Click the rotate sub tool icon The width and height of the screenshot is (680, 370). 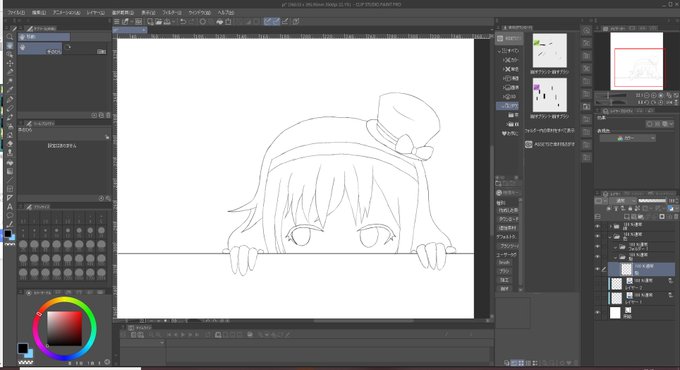coord(68,46)
